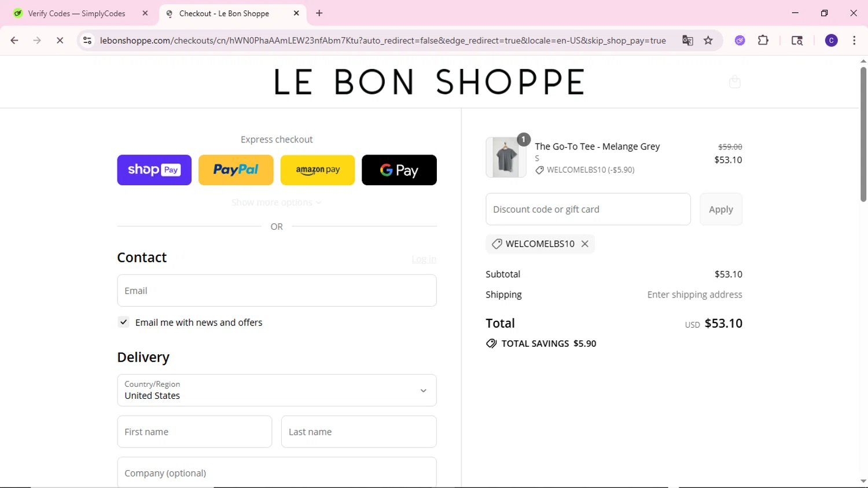This screenshot has width=868, height=488.
Task: Click the struck-through $59.00 price
Action: (x=730, y=147)
